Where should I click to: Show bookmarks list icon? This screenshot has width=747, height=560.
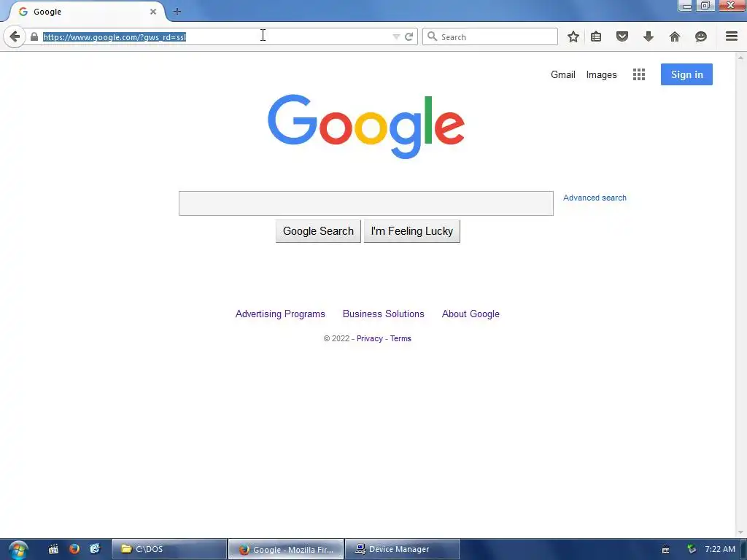click(x=596, y=36)
